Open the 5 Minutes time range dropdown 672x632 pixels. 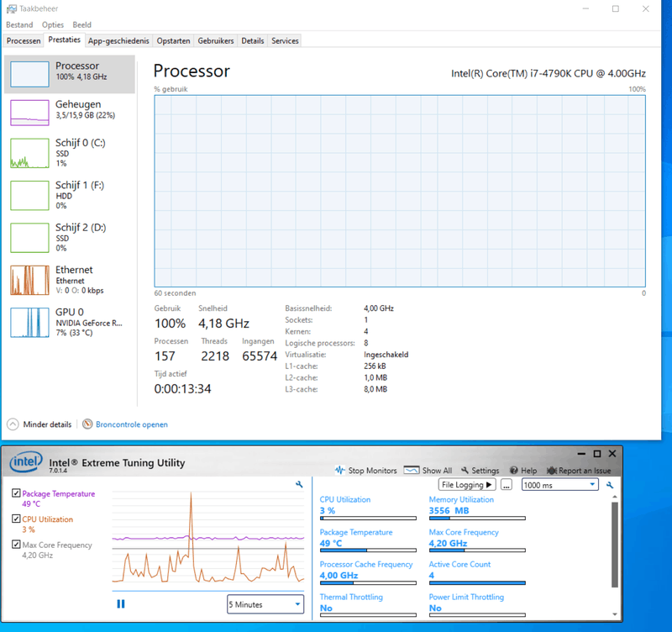click(265, 604)
